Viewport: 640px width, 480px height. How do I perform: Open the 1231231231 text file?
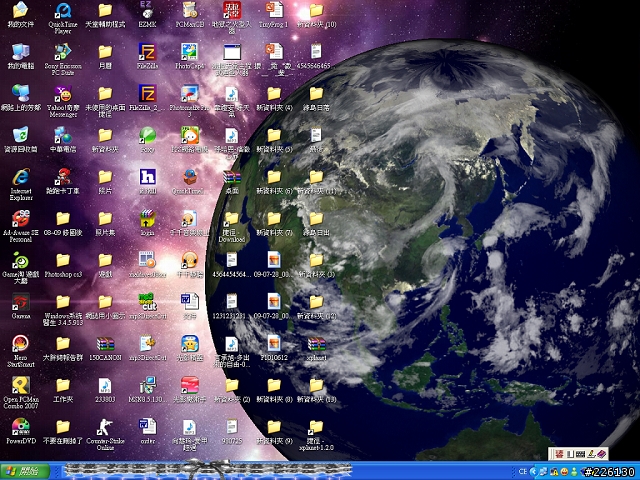(231, 305)
